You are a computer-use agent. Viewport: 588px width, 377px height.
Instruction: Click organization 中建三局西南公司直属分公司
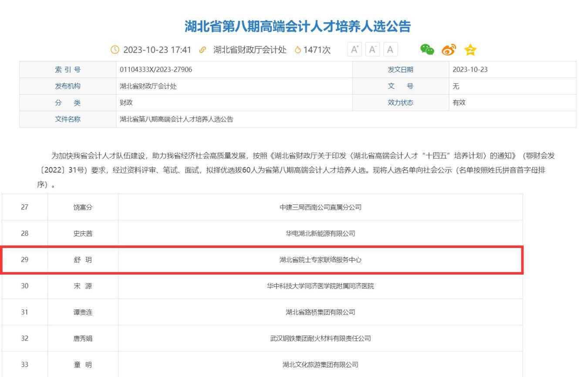click(320, 207)
